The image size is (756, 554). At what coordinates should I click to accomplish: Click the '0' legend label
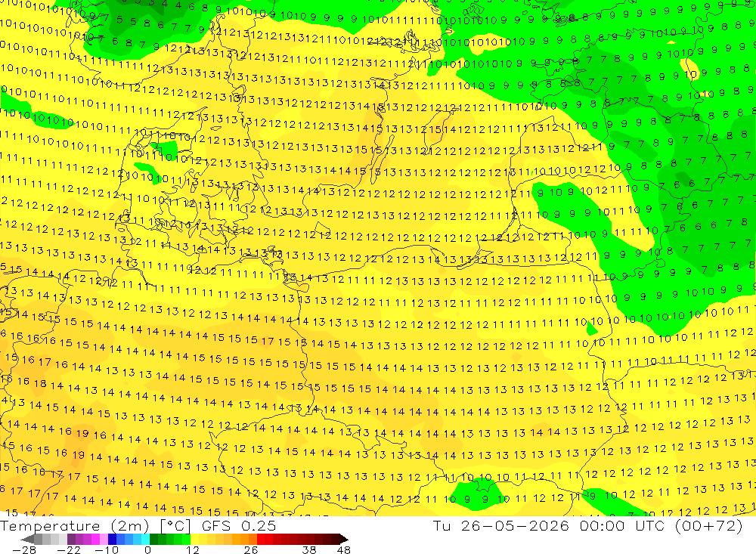coord(147,550)
